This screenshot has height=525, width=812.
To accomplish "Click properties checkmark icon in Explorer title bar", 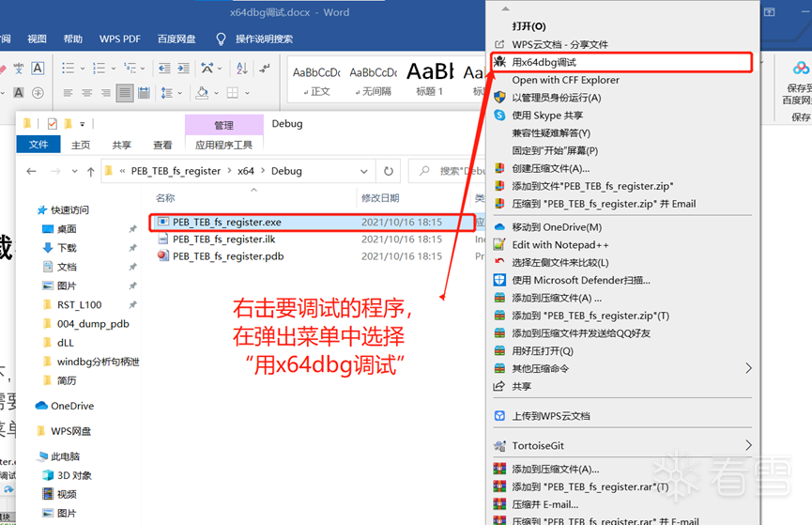I will (x=52, y=124).
